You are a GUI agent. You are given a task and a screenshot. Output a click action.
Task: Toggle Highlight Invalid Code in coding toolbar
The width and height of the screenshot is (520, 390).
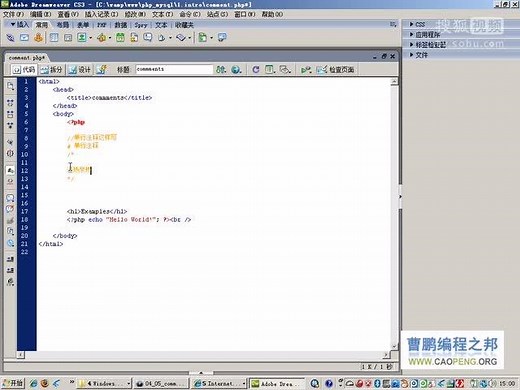tap(10, 182)
